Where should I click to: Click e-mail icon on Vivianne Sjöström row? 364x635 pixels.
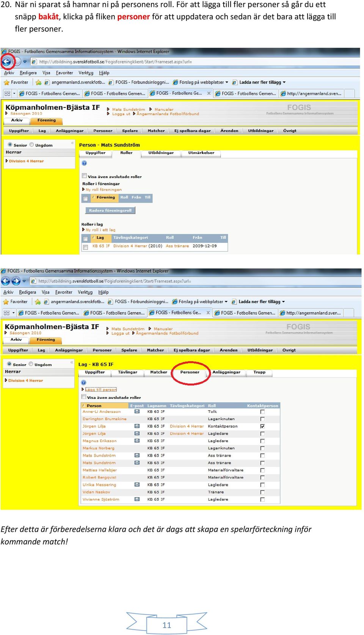click(x=137, y=499)
